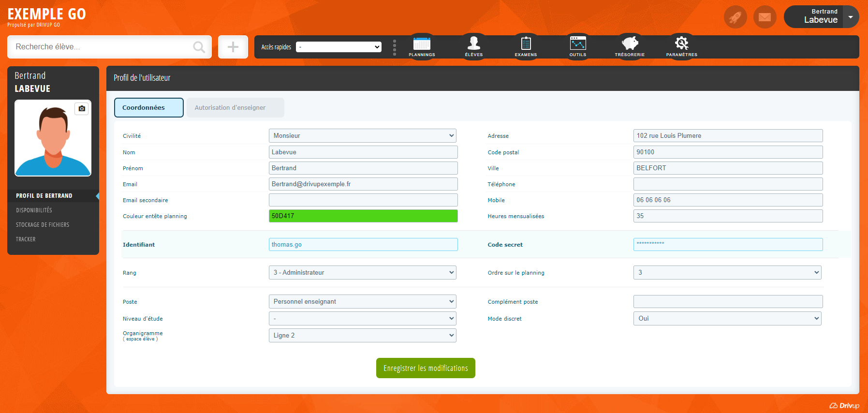Open messages envelope icon
The height and width of the screenshot is (413, 868).
(765, 17)
